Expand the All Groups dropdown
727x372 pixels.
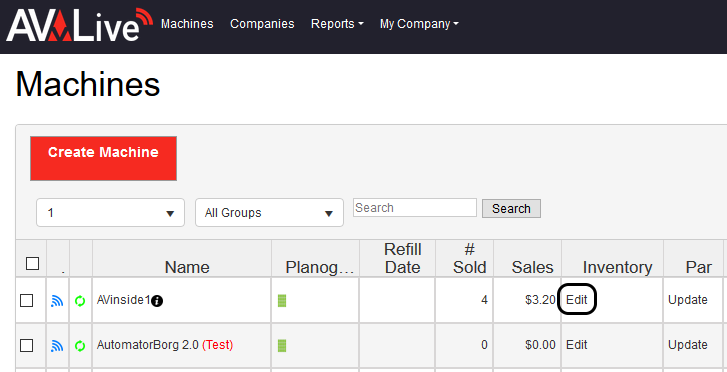coord(269,213)
